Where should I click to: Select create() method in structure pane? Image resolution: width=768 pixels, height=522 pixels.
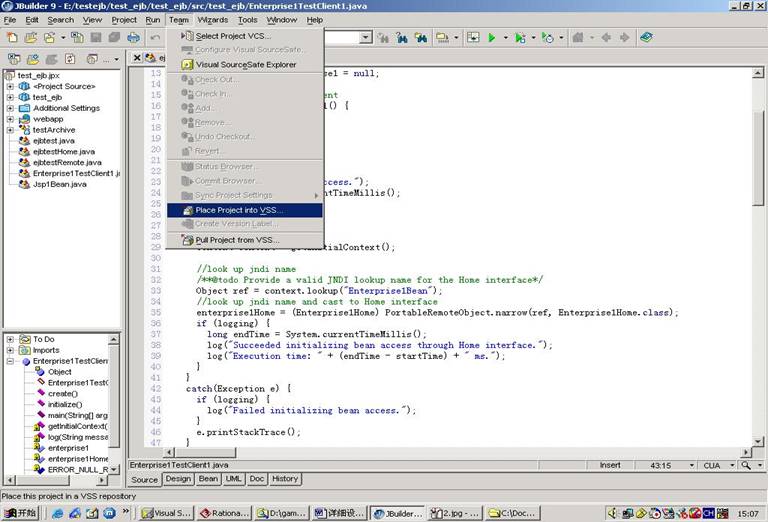[63, 394]
